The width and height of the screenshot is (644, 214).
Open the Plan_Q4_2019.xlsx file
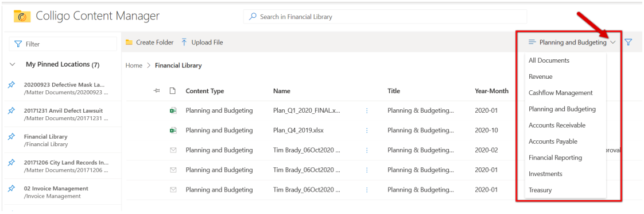299,131
